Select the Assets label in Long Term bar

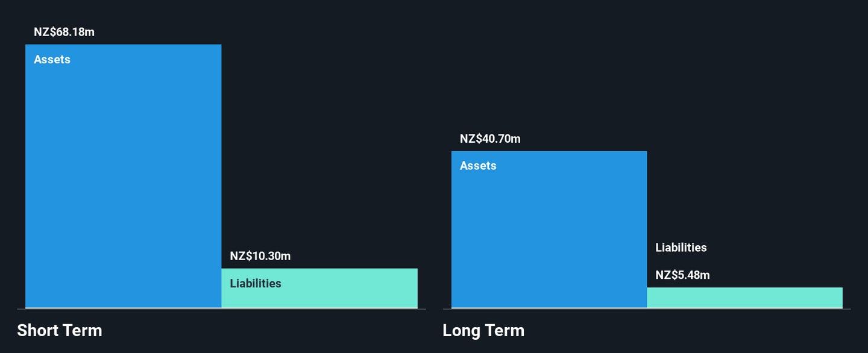(478, 166)
